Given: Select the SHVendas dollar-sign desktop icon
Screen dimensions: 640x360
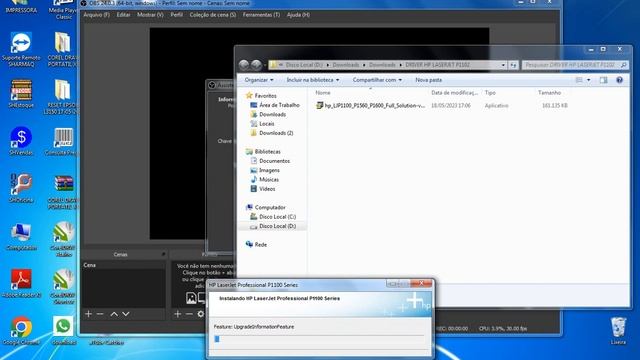Looking at the screenshot, I should pos(21,141).
